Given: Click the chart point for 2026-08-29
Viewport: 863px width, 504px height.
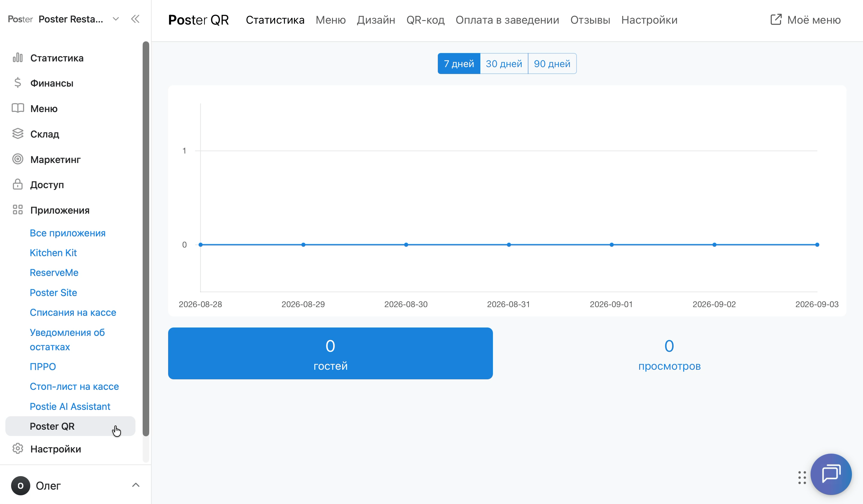Looking at the screenshot, I should coord(304,245).
